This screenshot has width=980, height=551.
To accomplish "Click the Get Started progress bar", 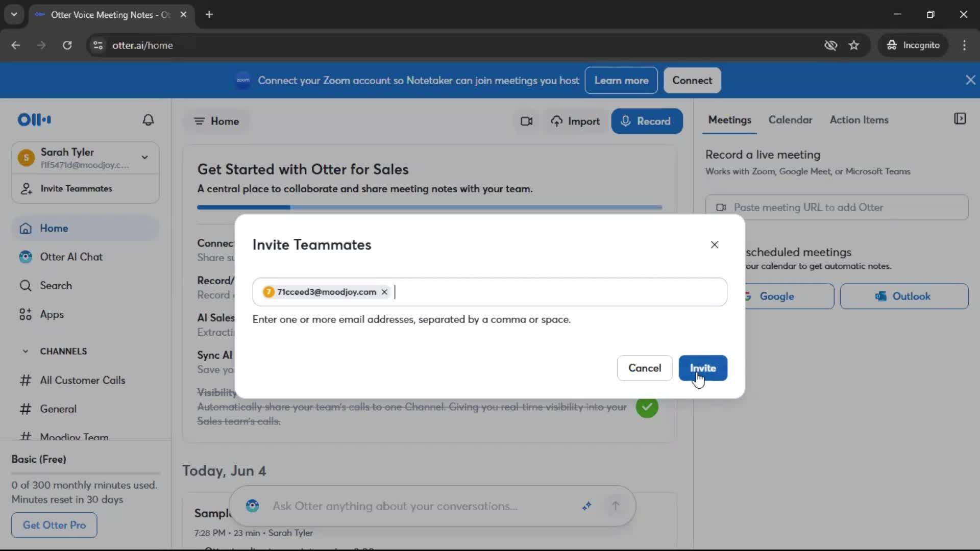I will pos(429,207).
